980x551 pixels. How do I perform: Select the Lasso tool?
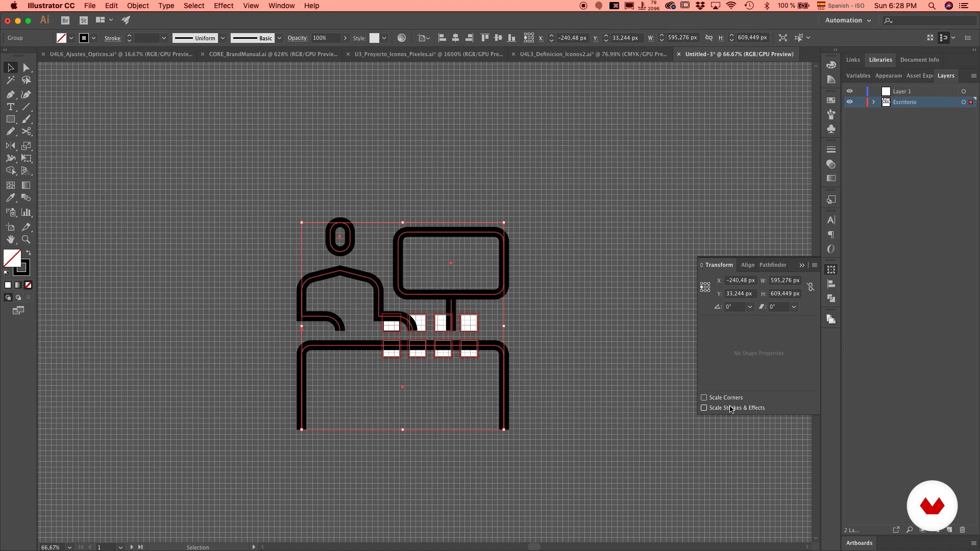(x=27, y=80)
